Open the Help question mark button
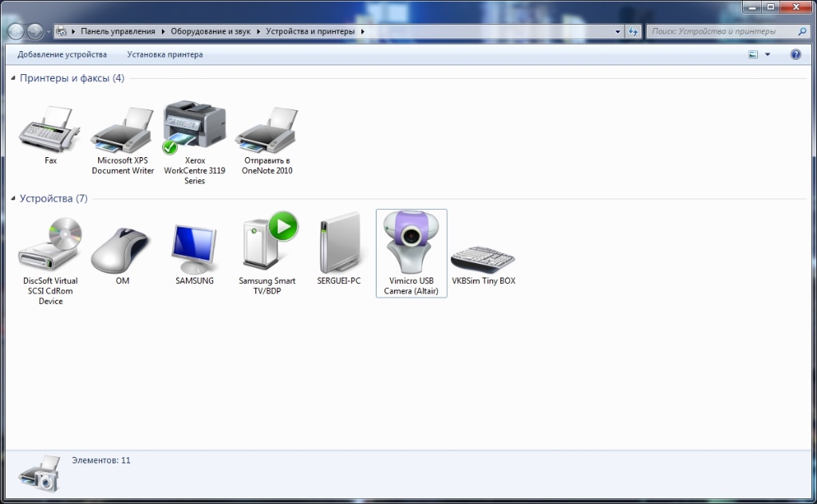The height and width of the screenshot is (504, 817). 795,54
